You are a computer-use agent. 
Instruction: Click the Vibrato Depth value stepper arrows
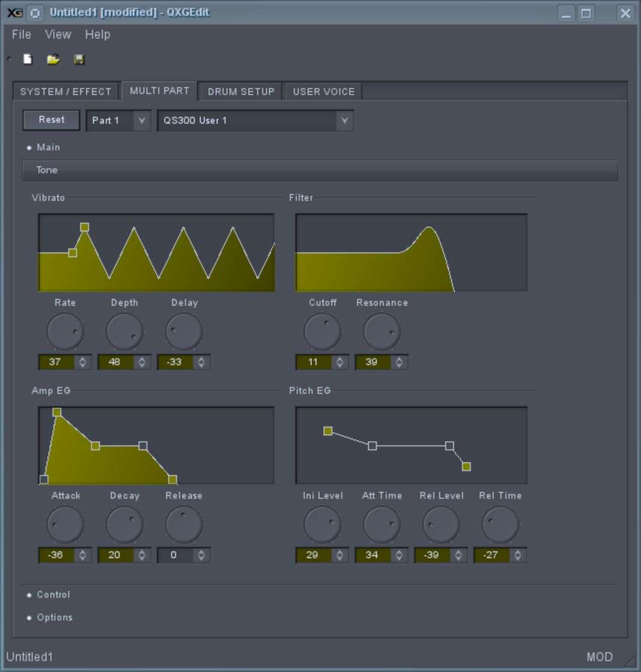tap(142, 362)
